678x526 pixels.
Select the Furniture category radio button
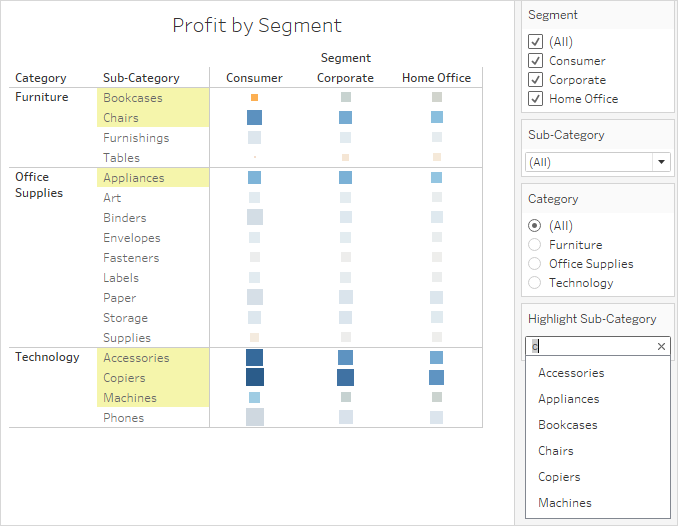[x=534, y=245]
